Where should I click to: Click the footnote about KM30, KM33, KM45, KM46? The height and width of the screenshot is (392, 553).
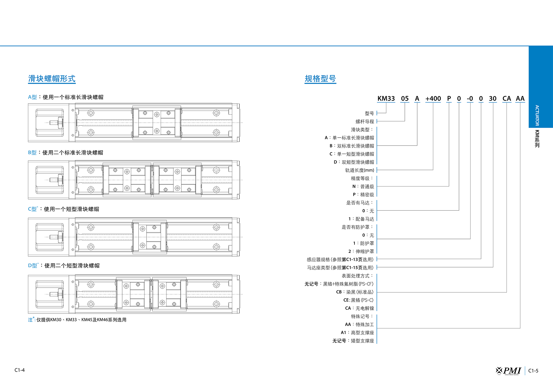[x=77, y=320]
